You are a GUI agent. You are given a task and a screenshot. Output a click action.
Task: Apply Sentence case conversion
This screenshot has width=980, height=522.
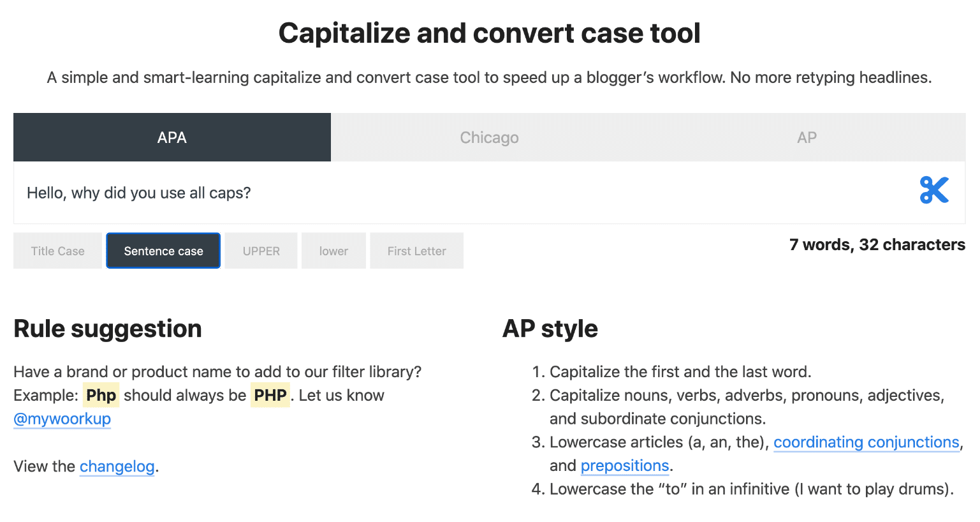[163, 250]
